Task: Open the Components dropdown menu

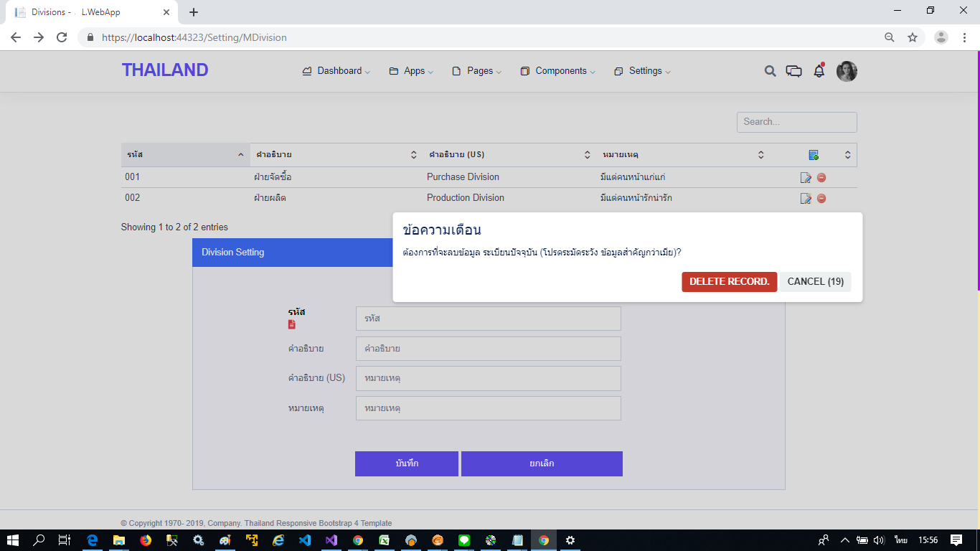Action: coord(558,71)
